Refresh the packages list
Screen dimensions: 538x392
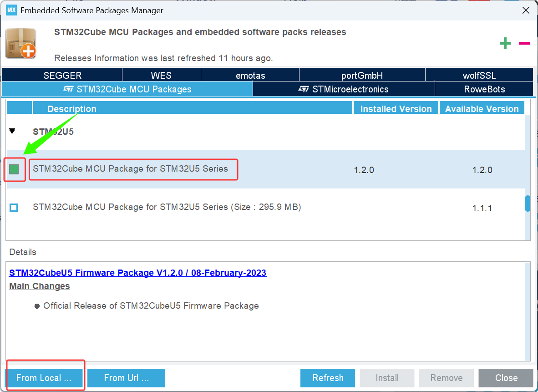(x=328, y=378)
